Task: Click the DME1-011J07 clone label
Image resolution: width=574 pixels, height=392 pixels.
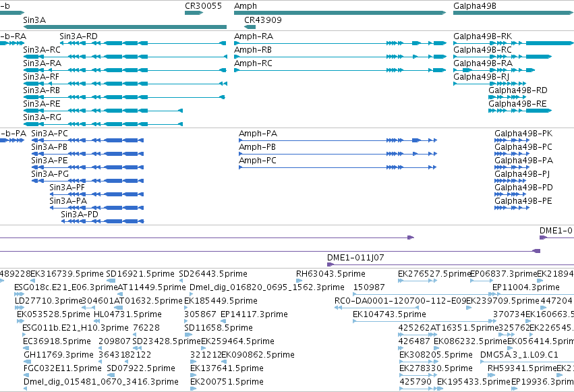Action: (355, 258)
